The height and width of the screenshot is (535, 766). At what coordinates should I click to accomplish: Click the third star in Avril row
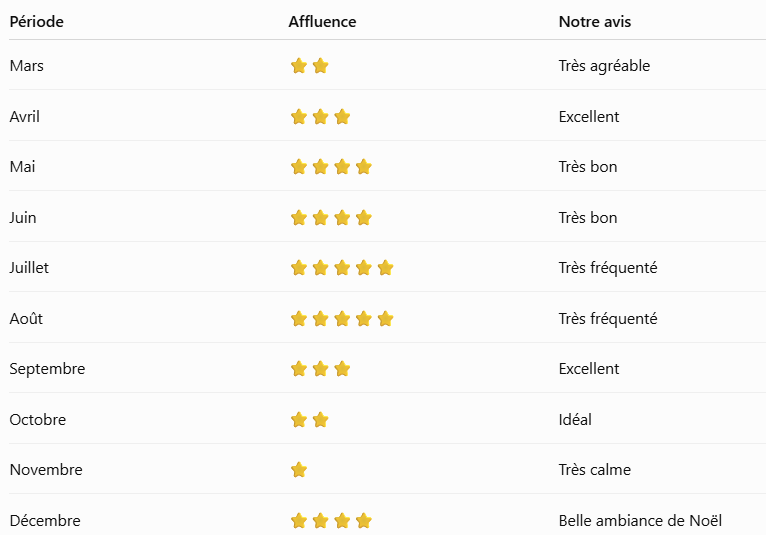click(342, 117)
